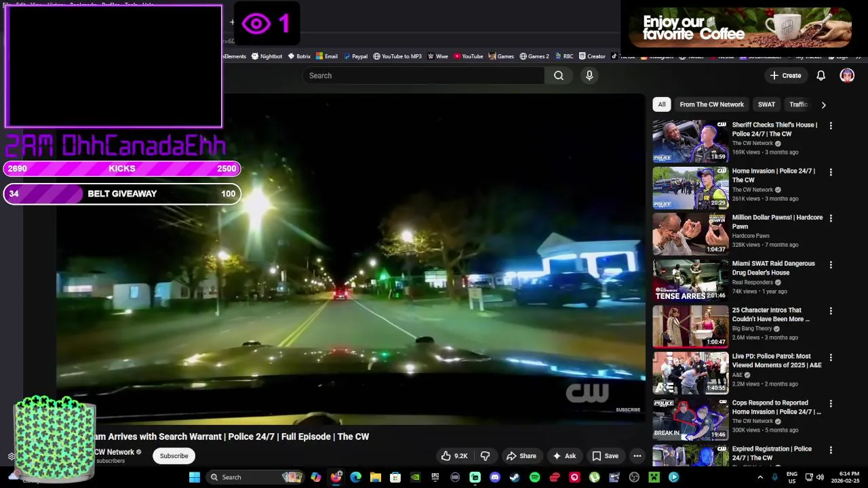Open the Creator bookmark
Image resolution: width=868 pixels, height=488 pixels.
coord(592,56)
